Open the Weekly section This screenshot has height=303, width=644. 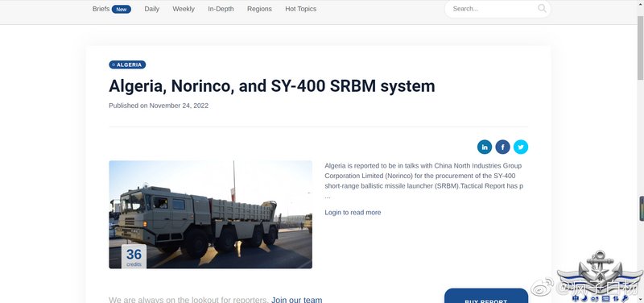coord(184,9)
